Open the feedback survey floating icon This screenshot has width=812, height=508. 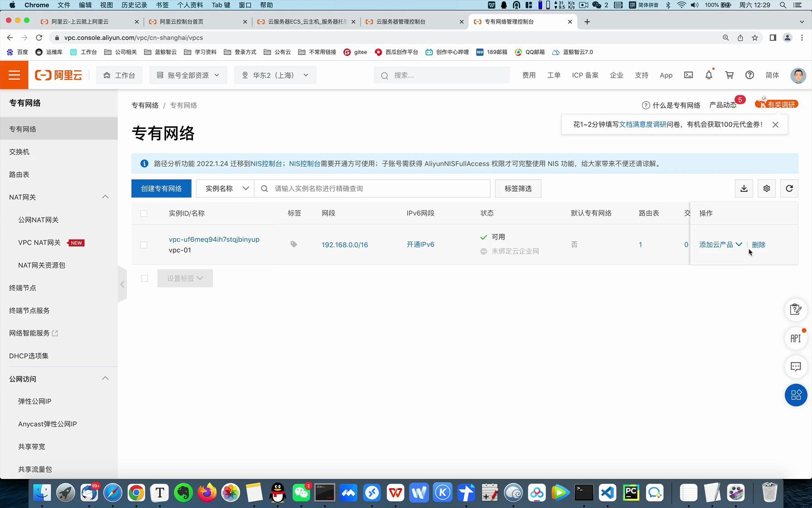796,310
